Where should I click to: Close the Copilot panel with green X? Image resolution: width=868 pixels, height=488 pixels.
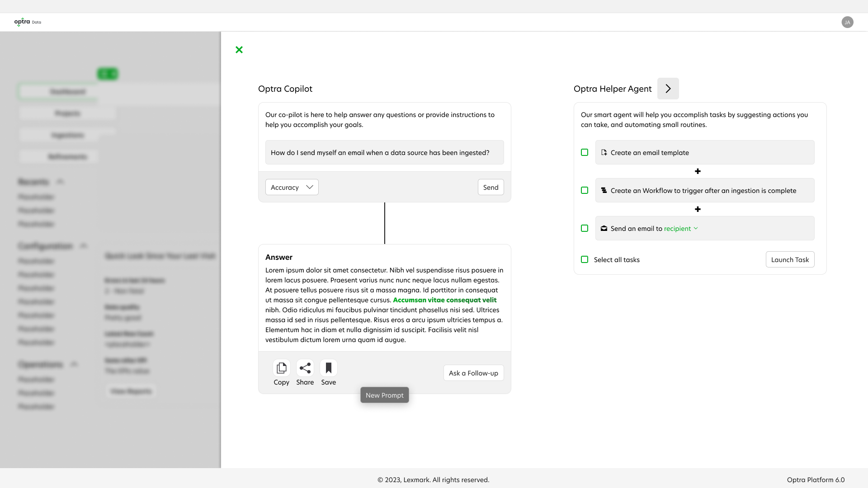click(x=239, y=50)
